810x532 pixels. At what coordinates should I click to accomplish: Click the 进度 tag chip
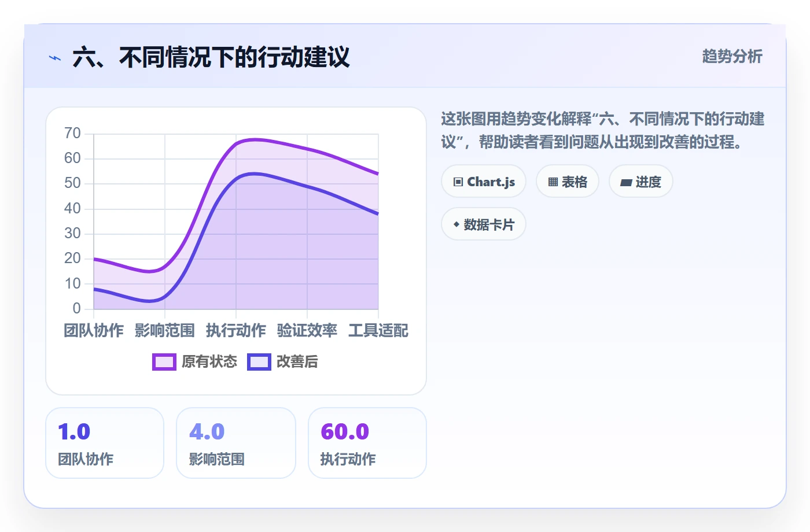(641, 182)
